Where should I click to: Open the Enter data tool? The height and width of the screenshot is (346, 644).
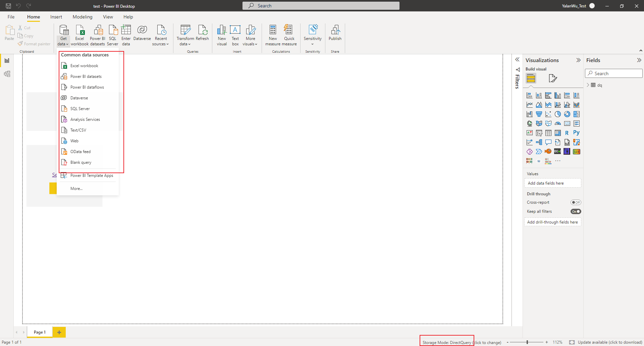pos(126,35)
